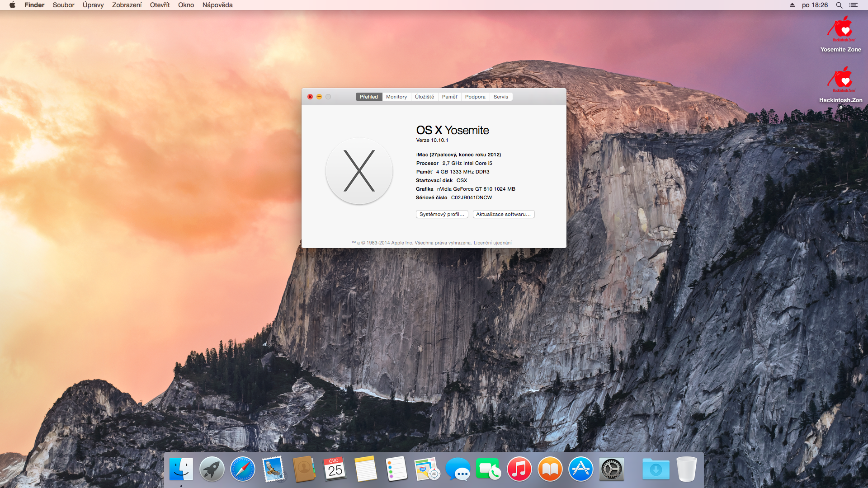This screenshot has height=488, width=868.
Task: Open the Apple menu
Action: coord(12,5)
